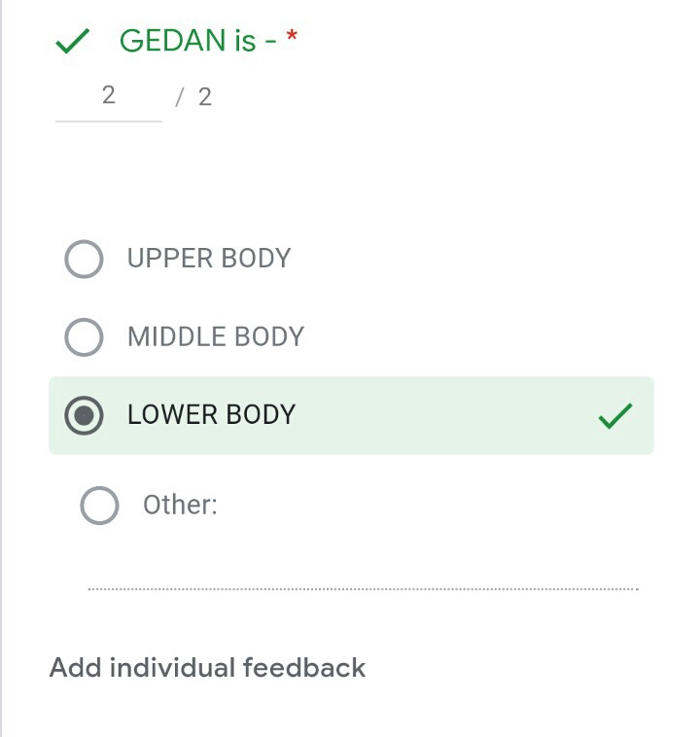Click the "MIDDLE BODY" option label
Screen dimensions: 700x737
216,336
